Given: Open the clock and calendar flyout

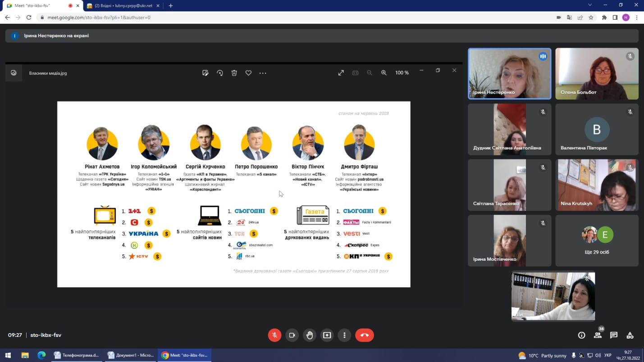Looking at the screenshot, I should coord(628,355).
